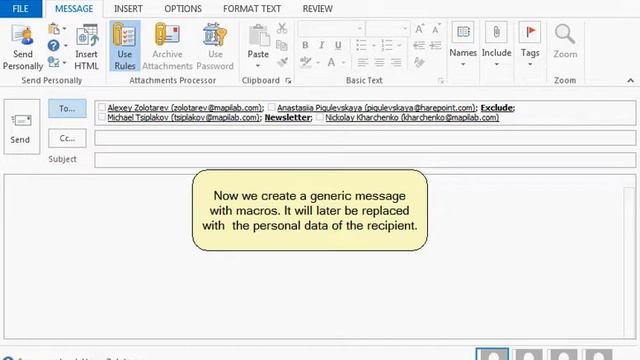The width and height of the screenshot is (640, 360).
Task: Collapse the ribbon with the arrow
Action: click(630, 80)
